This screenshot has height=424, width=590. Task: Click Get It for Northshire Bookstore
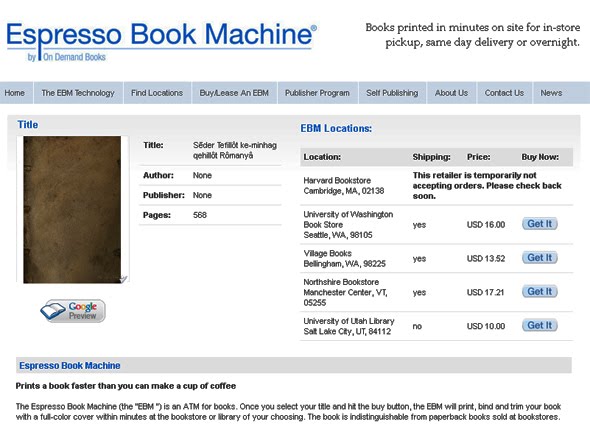[540, 292]
